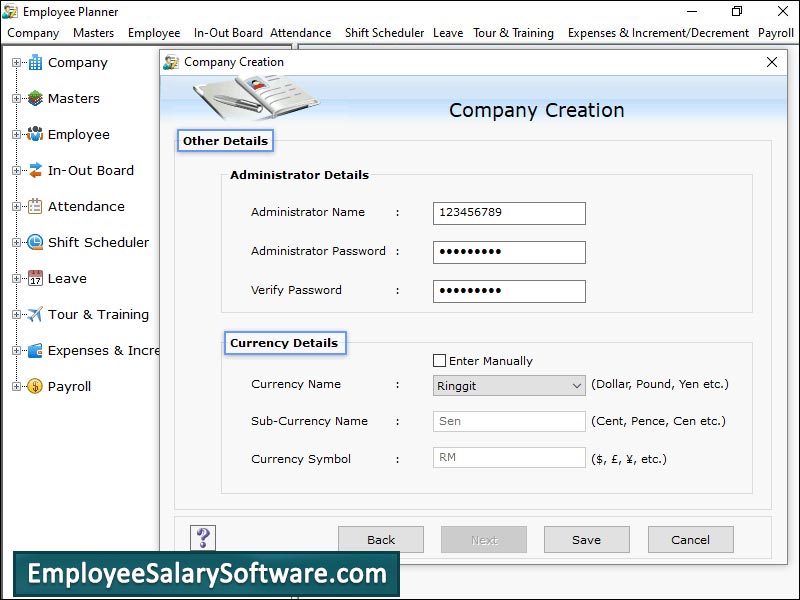Image resolution: width=800 pixels, height=600 pixels.
Task: Click the Company building icon in sidebar
Action: tap(35, 63)
